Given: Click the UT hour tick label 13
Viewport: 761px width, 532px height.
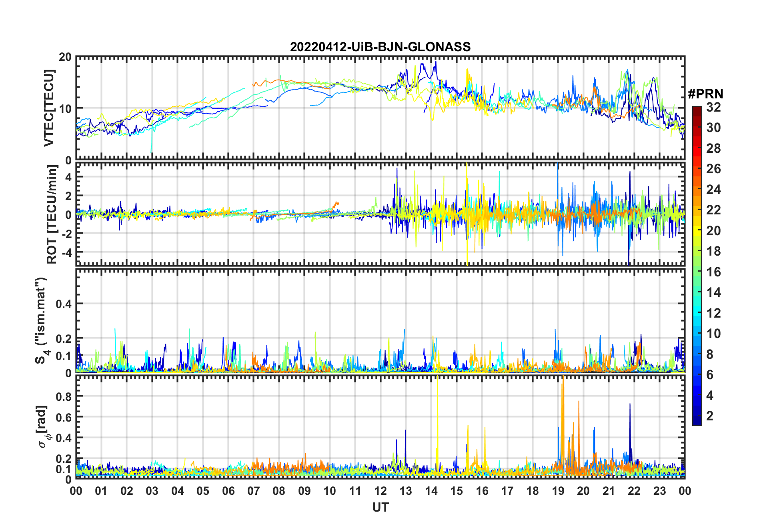Looking at the screenshot, I should pos(406,491).
